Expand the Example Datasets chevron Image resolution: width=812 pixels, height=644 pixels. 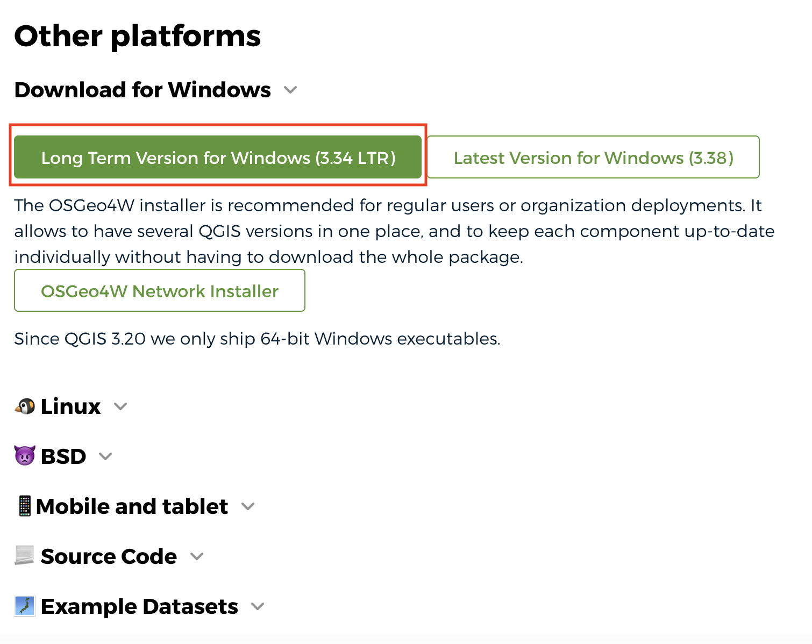(x=258, y=606)
